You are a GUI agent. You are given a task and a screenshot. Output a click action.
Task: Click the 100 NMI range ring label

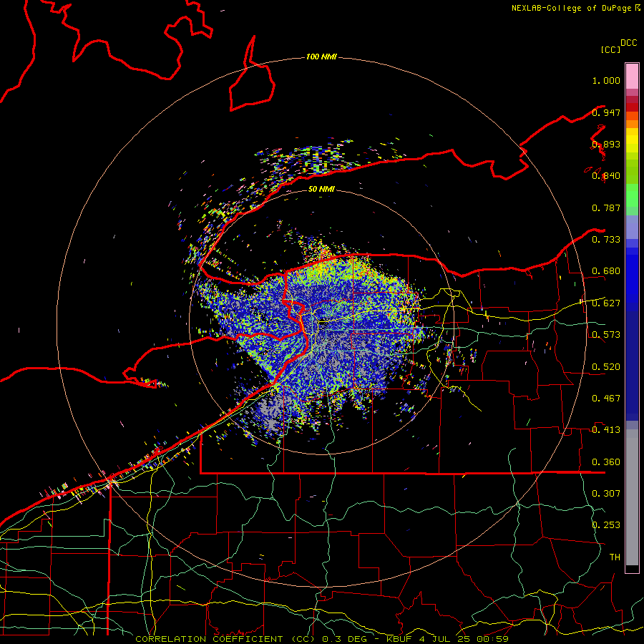coord(321,57)
